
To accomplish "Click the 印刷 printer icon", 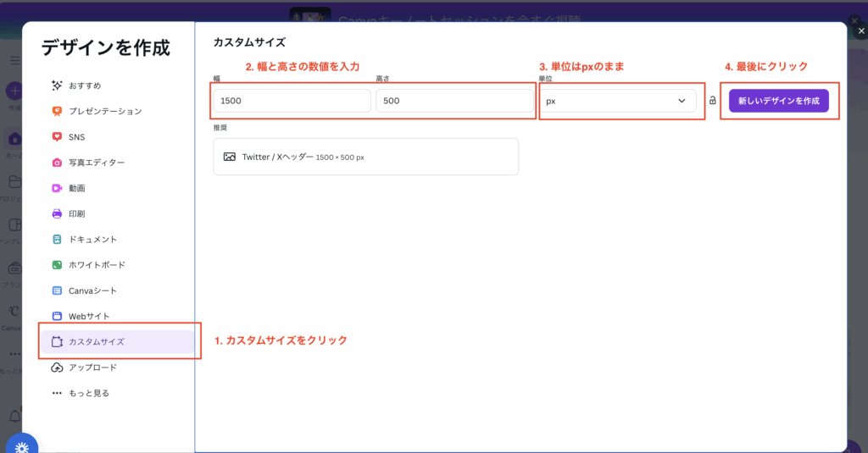I will [57, 213].
